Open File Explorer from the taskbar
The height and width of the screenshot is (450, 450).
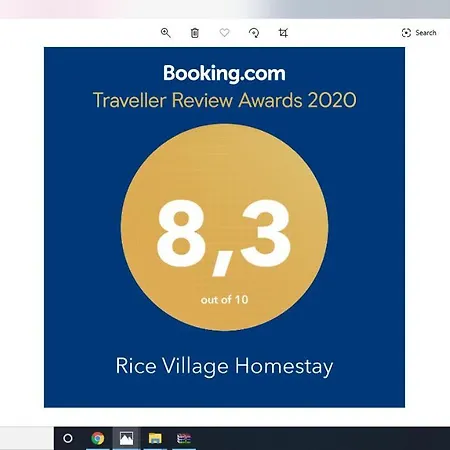[x=155, y=438]
